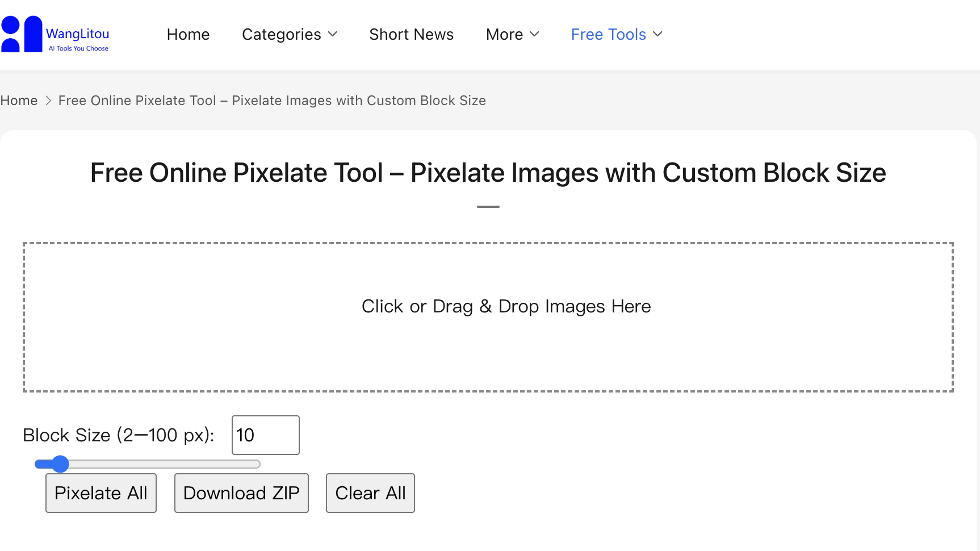980x551 pixels.
Task: Open the Categories menu
Action: click(x=282, y=35)
